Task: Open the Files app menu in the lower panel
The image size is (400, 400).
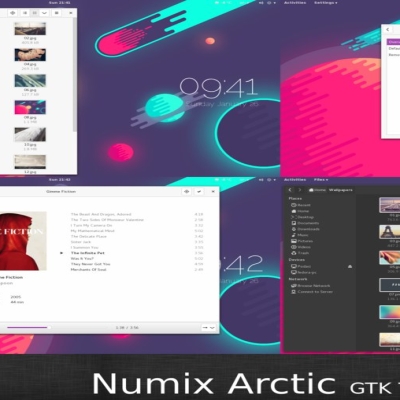Action: pyautogui.click(x=321, y=180)
